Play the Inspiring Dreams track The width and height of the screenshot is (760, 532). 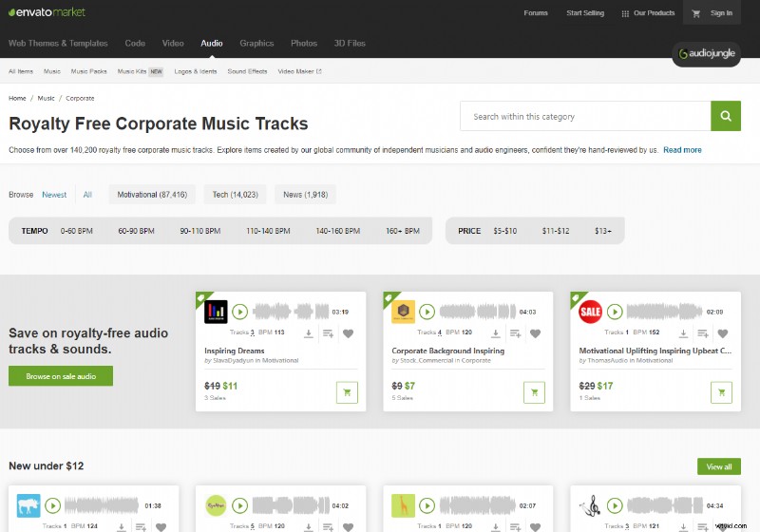click(x=240, y=312)
